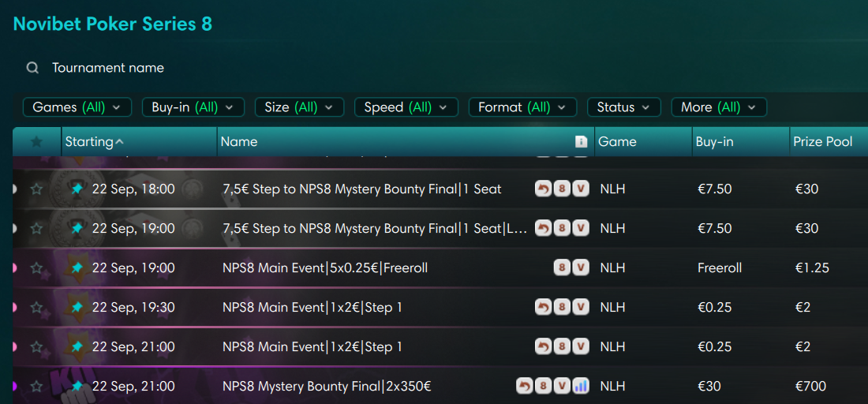Toggle favorite star for Mystery Bounty Final
Viewport: 868px width, 404px height.
coord(36,386)
